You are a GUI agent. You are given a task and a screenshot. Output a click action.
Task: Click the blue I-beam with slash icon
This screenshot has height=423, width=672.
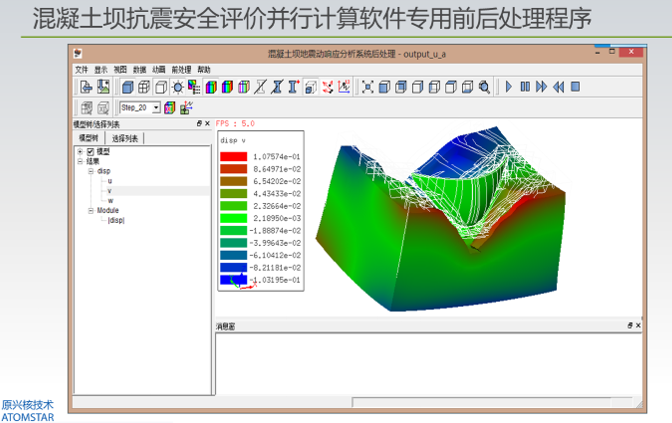(x=277, y=87)
